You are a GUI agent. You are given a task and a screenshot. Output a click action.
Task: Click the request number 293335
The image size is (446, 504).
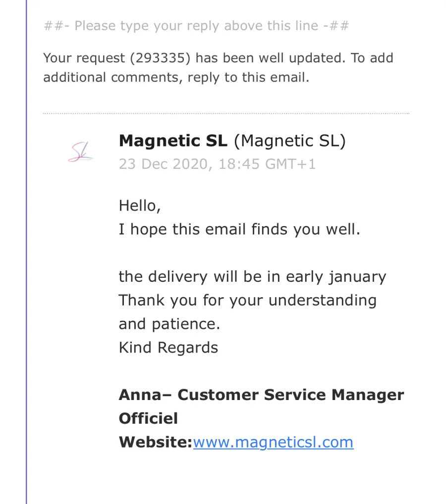(160, 58)
